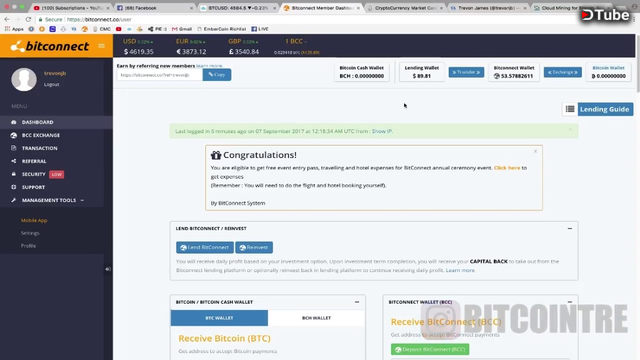Switch to CryptoCurrency Market Cap tab
This screenshot has height=360, width=640.
coord(405,8)
